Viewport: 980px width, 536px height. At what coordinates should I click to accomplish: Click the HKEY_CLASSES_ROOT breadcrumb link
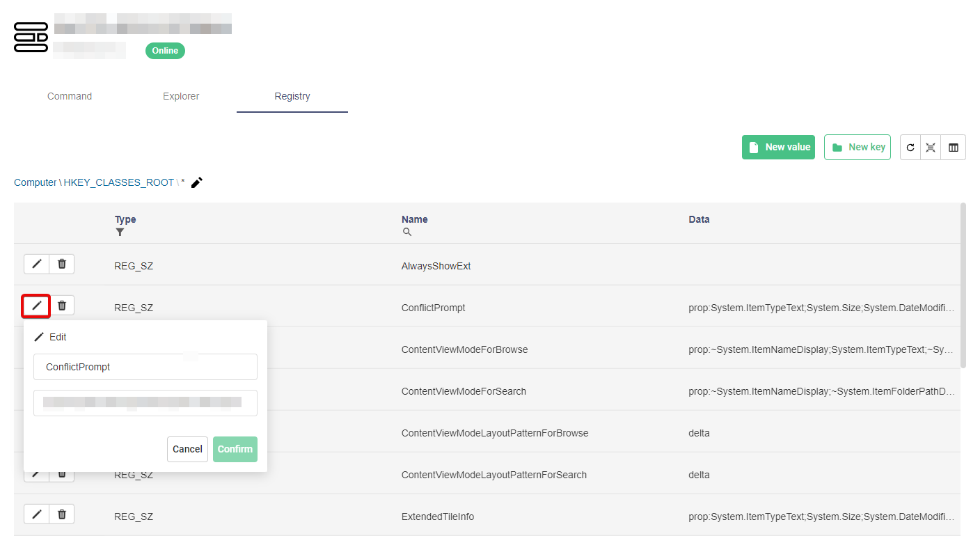[x=118, y=182]
